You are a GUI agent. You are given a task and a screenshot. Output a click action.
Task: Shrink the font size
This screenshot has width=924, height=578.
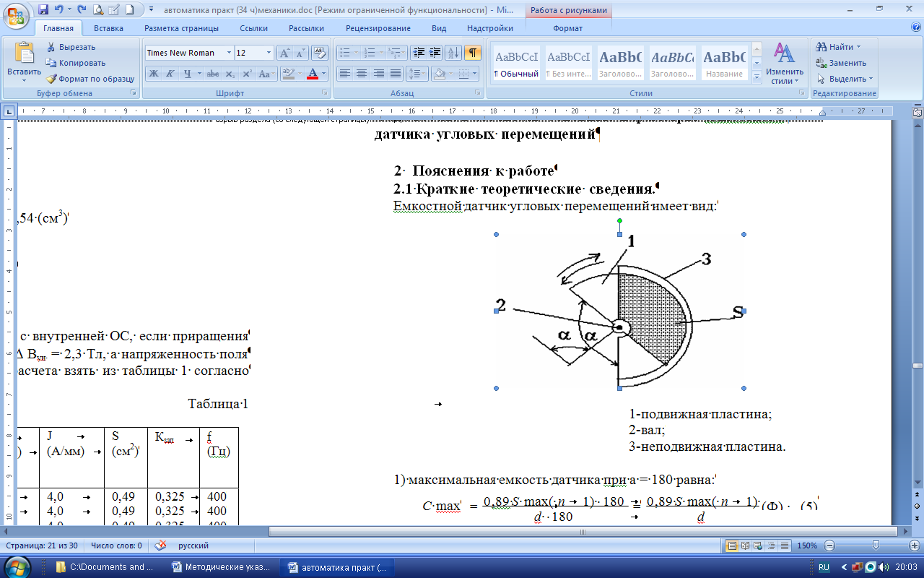(x=300, y=53)
